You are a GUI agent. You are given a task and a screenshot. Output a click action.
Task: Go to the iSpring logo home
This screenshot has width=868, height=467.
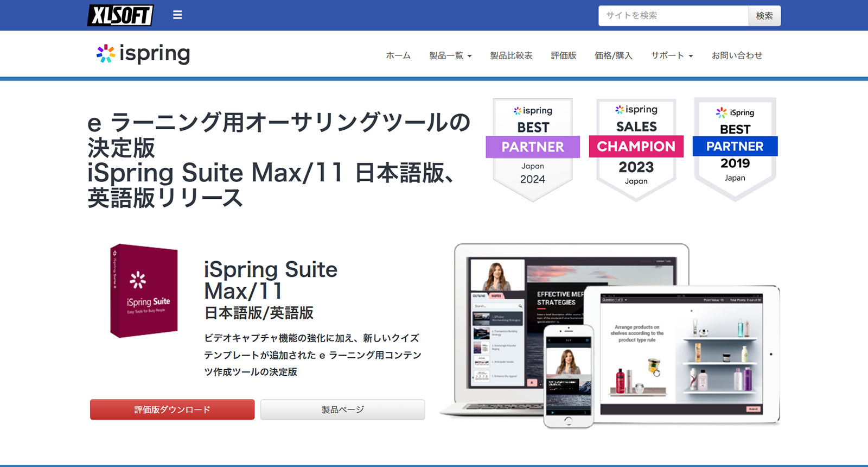pyautogui.click(x=143, y=54)
